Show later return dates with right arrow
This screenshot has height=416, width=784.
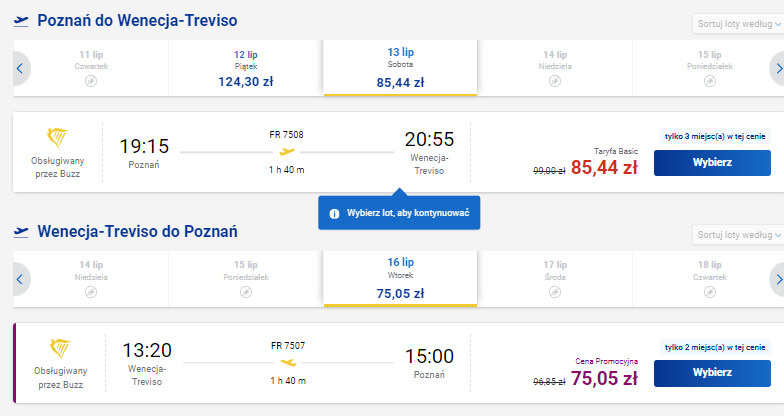coord(778,279)
